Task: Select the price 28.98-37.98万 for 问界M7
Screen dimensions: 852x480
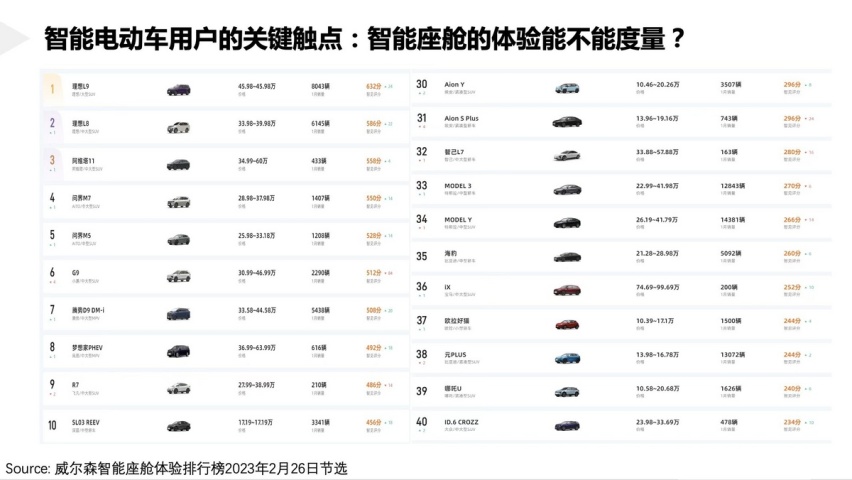Action: 256,198
